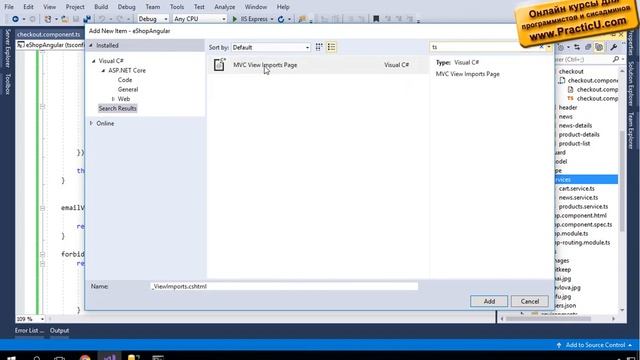The width and height of the screenshot is (640, 360).
Task: Open the Edit menu
Action: click(29, 7)
